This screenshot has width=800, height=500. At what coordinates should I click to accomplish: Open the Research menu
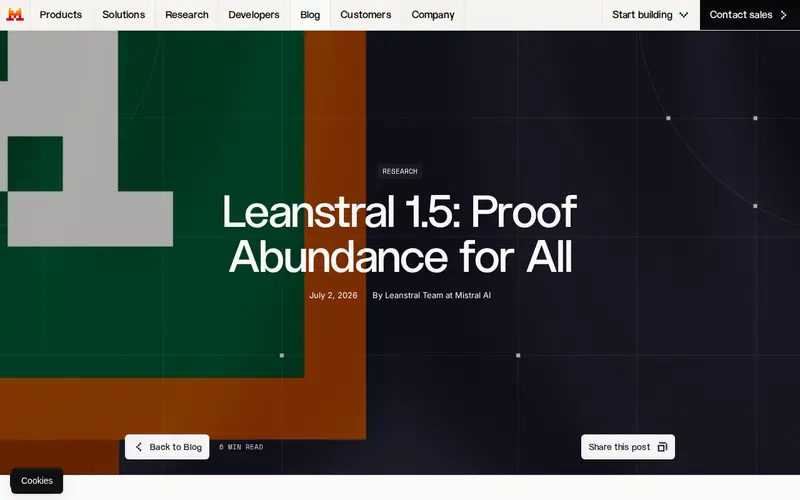(x=187, y=15)
